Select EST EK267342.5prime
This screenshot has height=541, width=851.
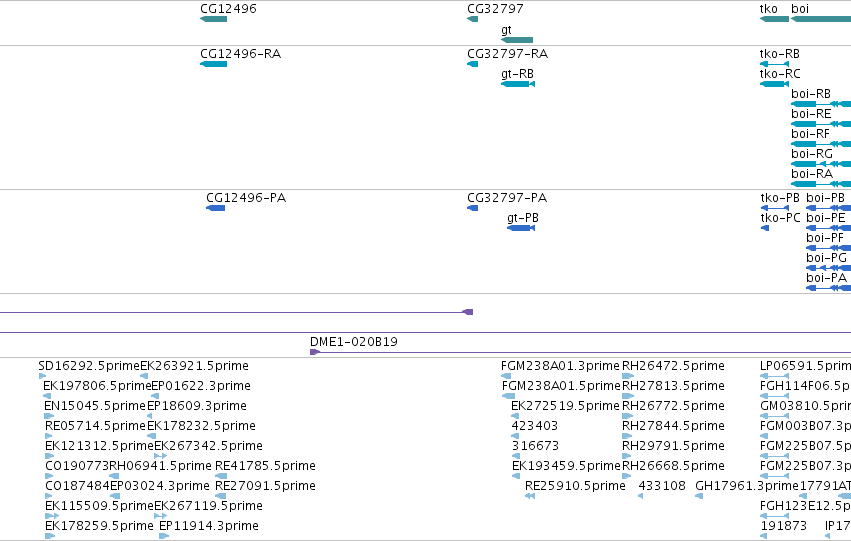[x=208, y=447]
